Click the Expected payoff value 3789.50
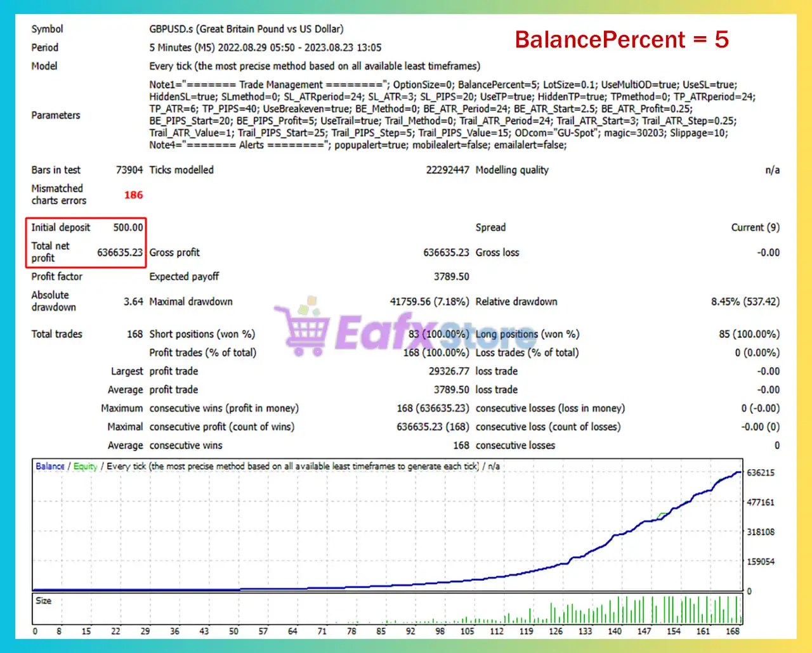Viewport: 812px width, 653px height. pos(451,277)
